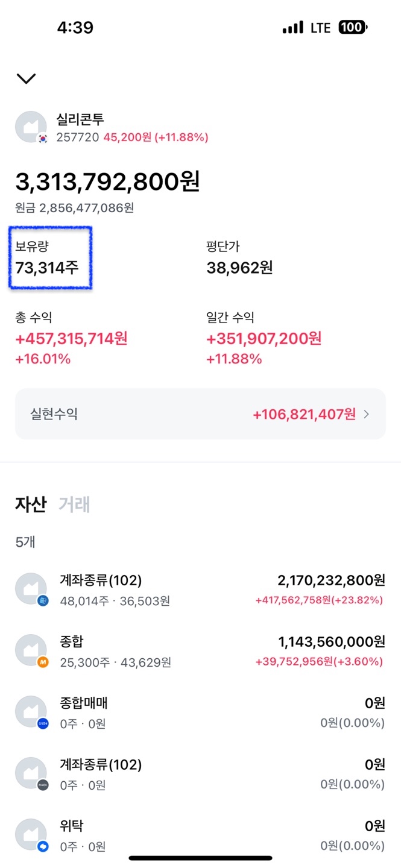Tap the account icon with the DAOL badge

point(31,773)
